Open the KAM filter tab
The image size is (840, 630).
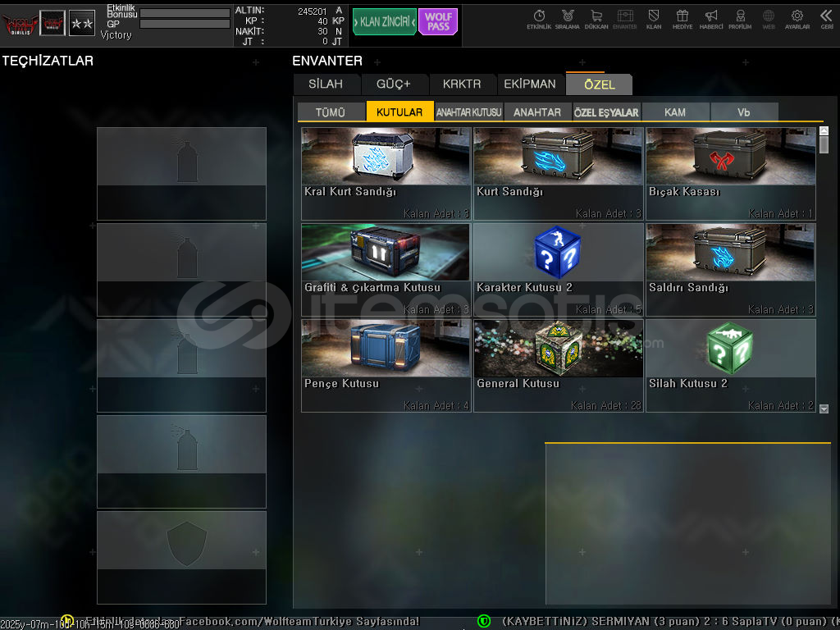click(x=675, y=112)
